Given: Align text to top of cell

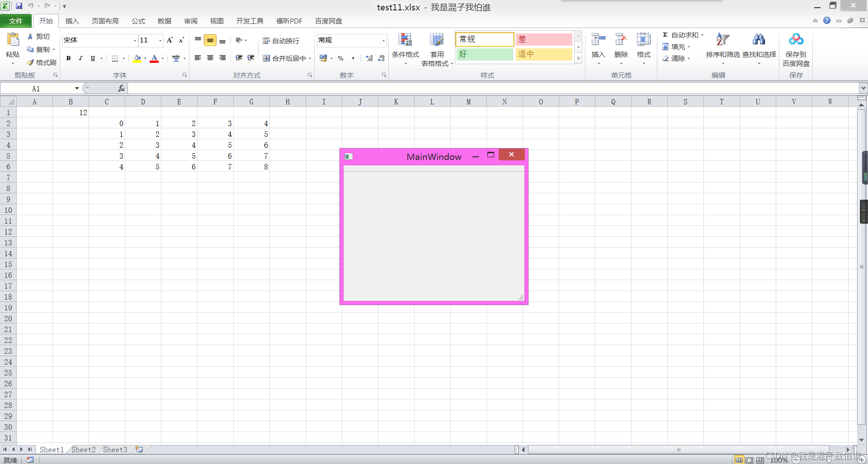Looking at the screenshot, I should (x=198, y=40).
